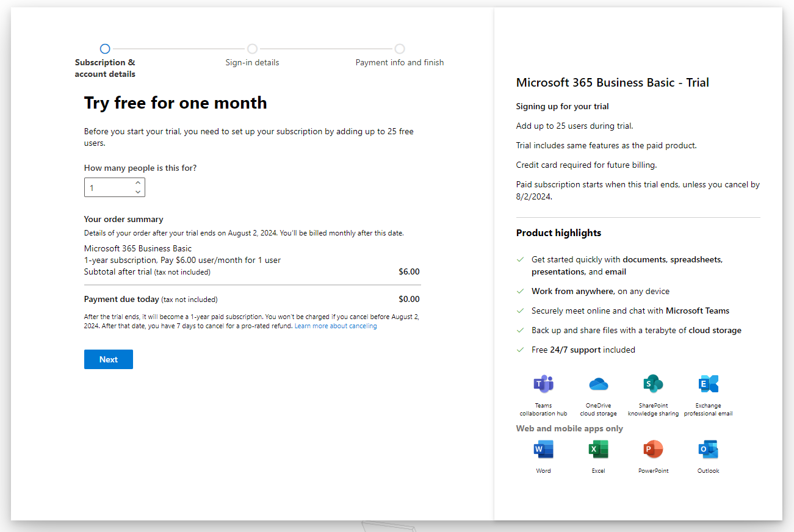Click checkmark beside Work from anywhere
The width and height of the screenshot is (794, 532).
coord(520,291)
